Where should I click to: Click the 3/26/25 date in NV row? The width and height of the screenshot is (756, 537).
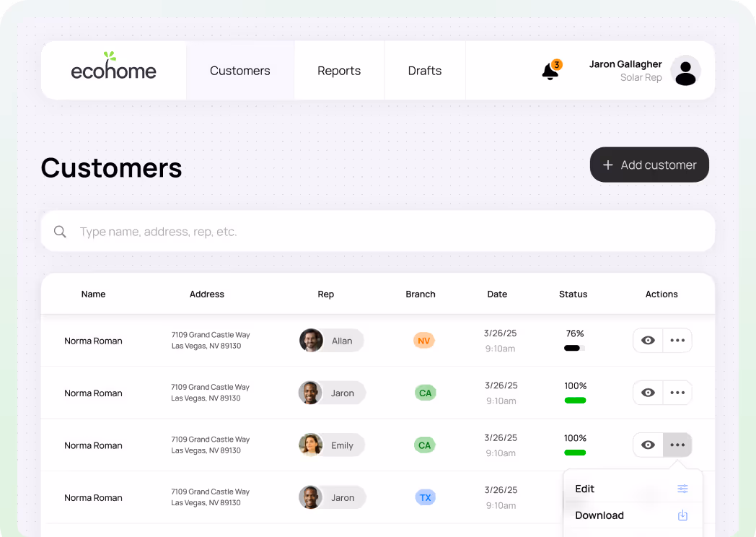(x=500, y=333)
